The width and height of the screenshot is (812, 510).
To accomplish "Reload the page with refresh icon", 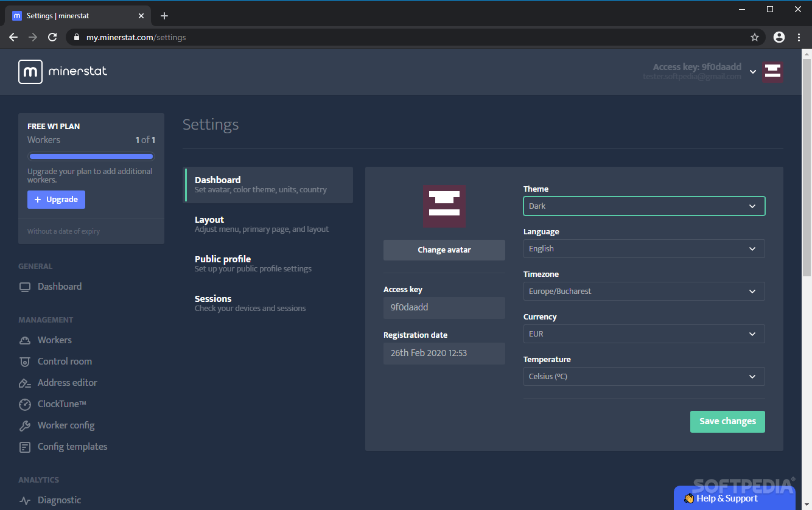I will coord(52,37).
